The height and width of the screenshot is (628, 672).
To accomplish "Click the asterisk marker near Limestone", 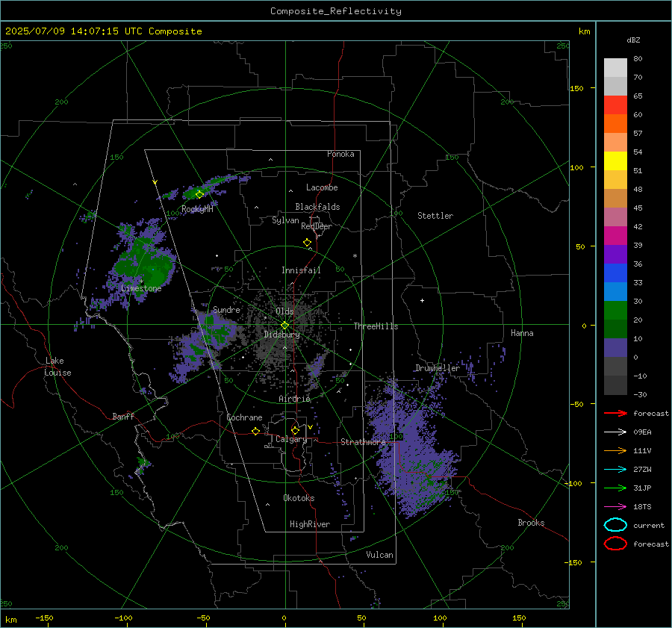I will point(141,282).
